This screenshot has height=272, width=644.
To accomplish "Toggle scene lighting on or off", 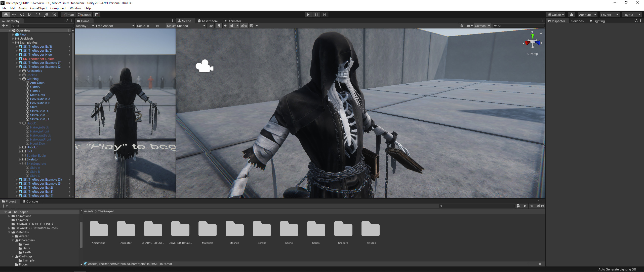I will coord(219,26).
